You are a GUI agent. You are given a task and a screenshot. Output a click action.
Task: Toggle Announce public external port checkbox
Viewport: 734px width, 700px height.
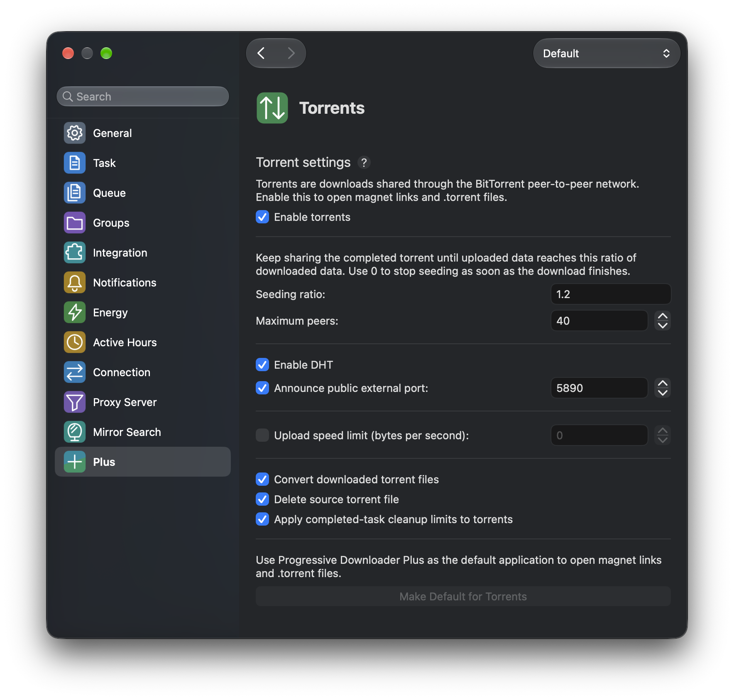[x=262, y=388]
